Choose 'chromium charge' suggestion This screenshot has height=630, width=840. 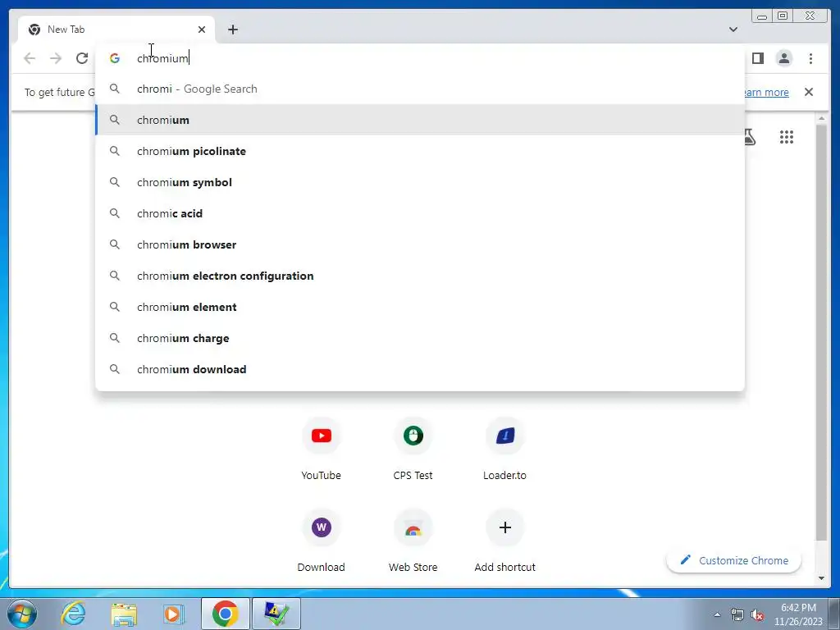tap(420, 338)
